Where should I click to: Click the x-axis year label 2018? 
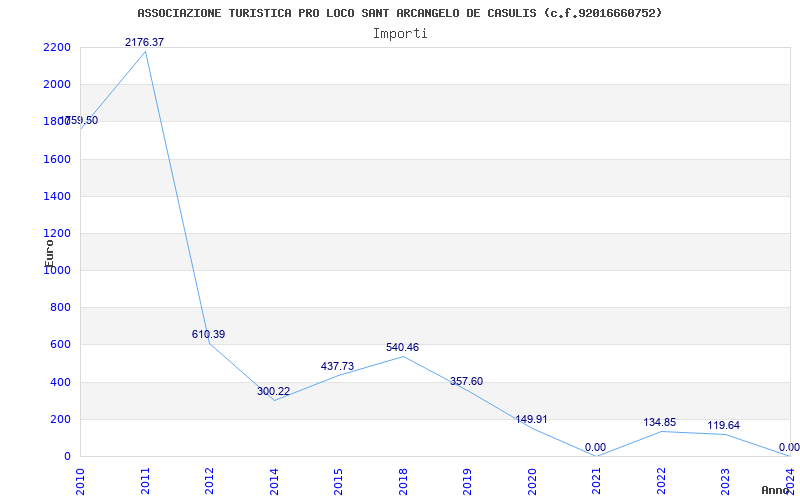[x=403, y=481]
